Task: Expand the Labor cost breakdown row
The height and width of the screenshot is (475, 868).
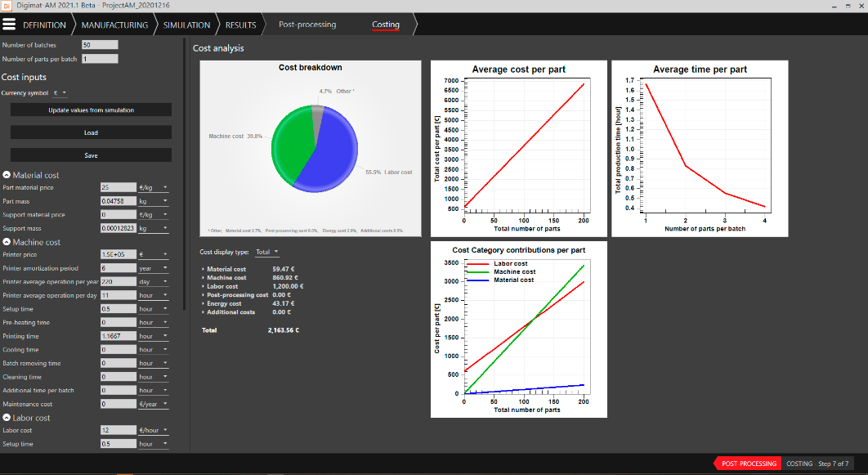Action: [204, 286]
